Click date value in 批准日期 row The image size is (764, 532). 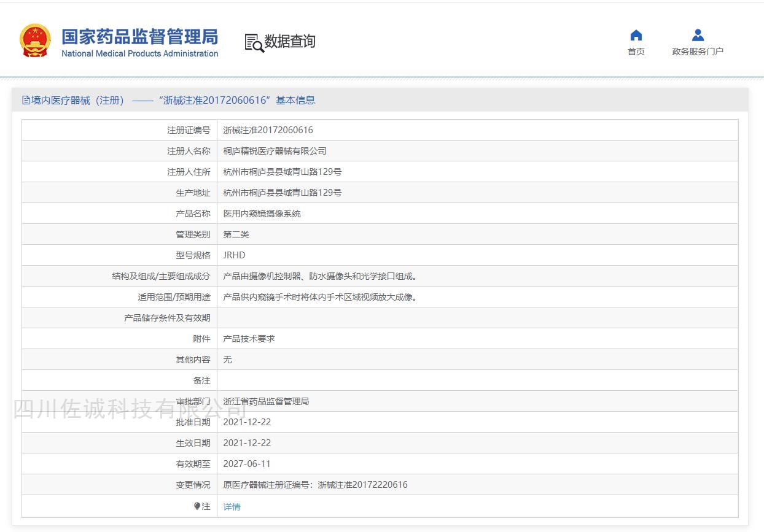[247, 422]
